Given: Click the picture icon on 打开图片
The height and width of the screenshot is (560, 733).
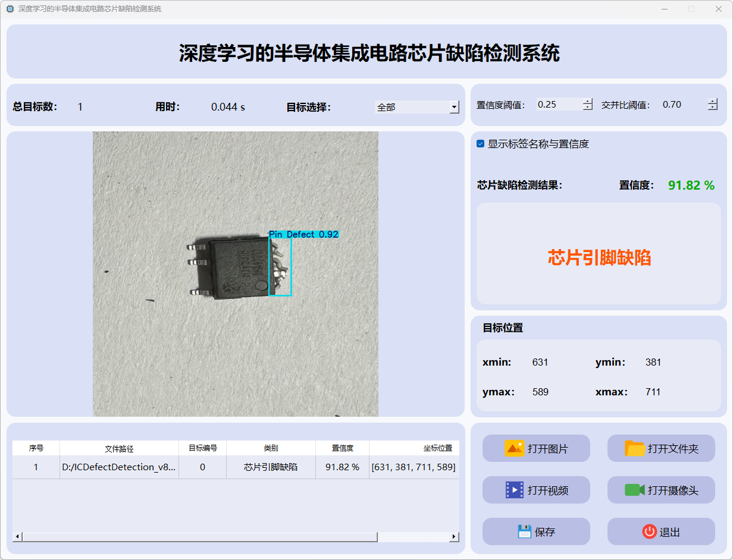Looking at the screenshot, I should (514, 448).
